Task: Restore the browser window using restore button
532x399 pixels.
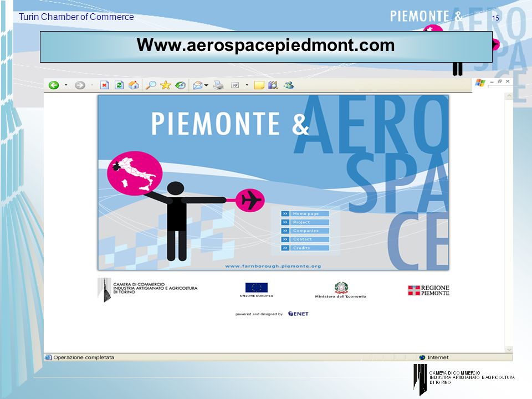Action: point(499,81)
